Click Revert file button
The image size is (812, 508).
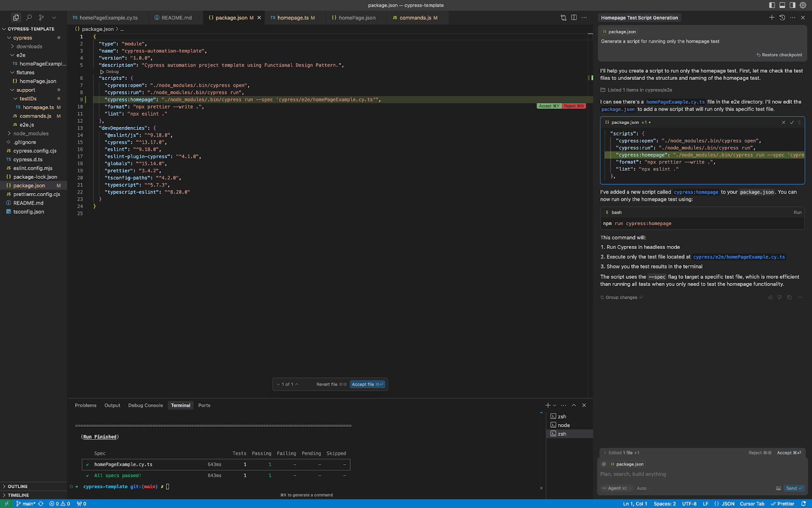pos(331,385)
